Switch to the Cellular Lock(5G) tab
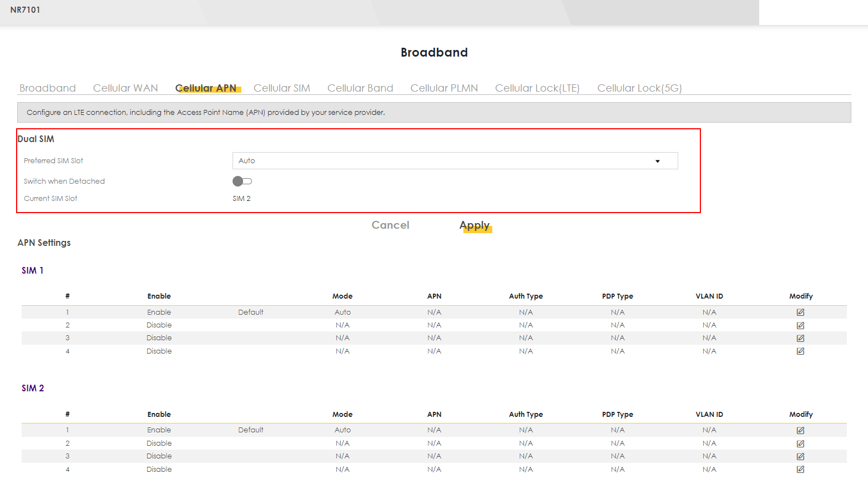The height and width of the screenshot is (494, 868). click(x=639, y=88)
